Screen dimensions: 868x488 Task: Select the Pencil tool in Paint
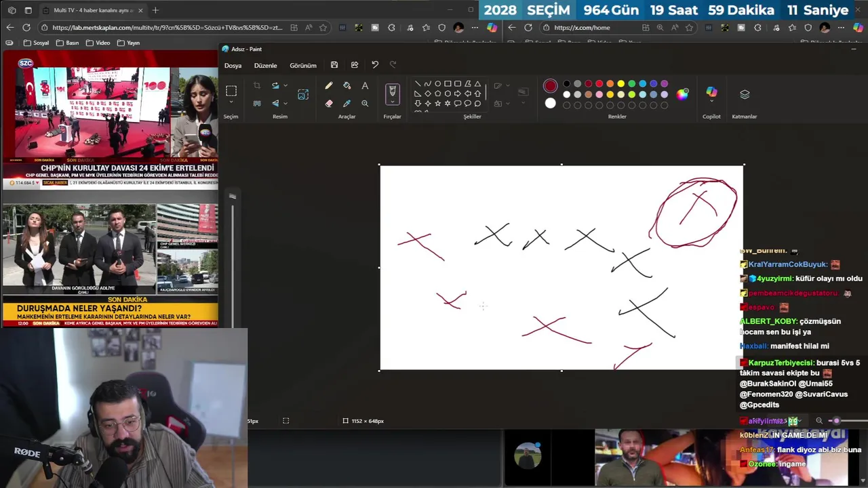coord(329,86)
